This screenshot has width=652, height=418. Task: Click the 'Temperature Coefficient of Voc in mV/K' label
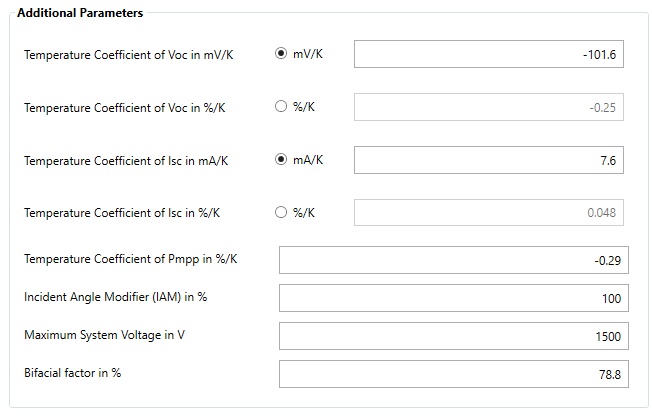[129, 54]
